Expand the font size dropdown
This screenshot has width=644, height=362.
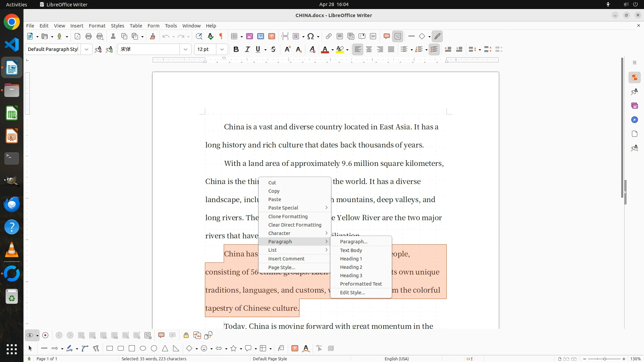(x=222, y=50)
